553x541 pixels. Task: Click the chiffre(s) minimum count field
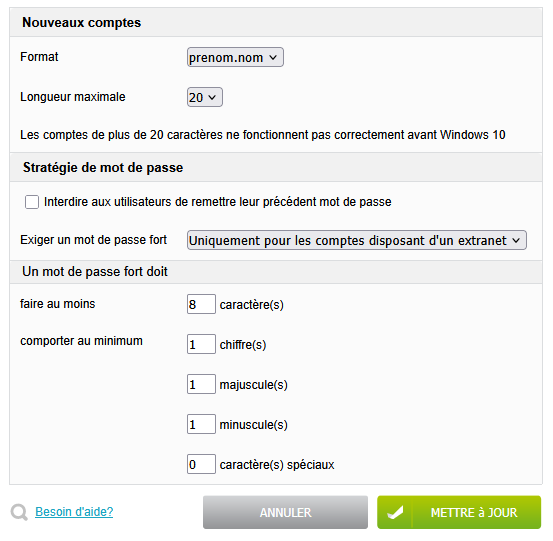point(201,344)
